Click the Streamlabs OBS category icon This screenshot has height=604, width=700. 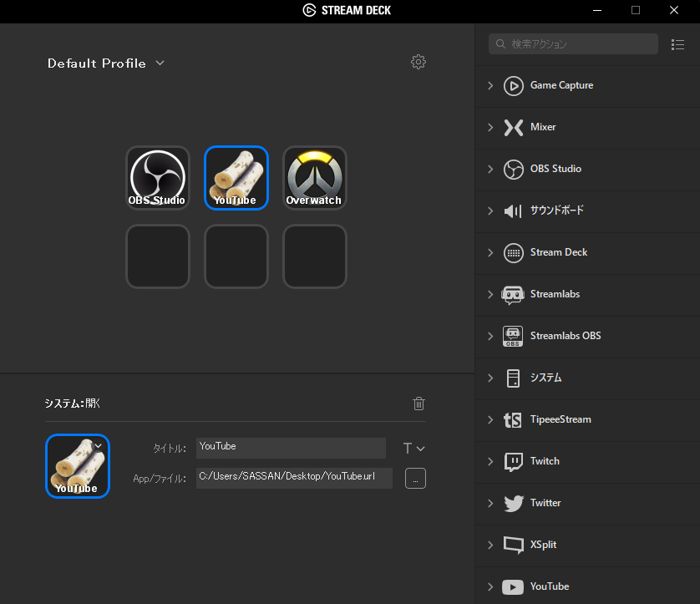[513, 336]
